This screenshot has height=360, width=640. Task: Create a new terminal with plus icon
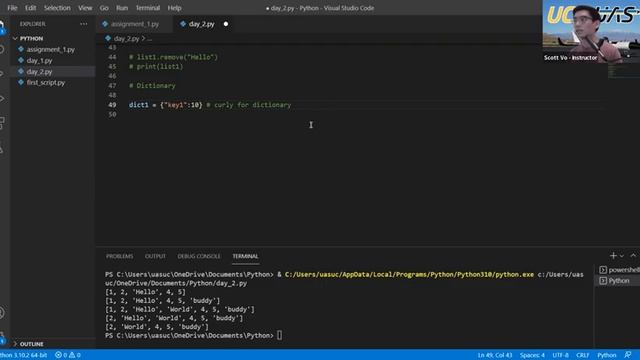613,256
